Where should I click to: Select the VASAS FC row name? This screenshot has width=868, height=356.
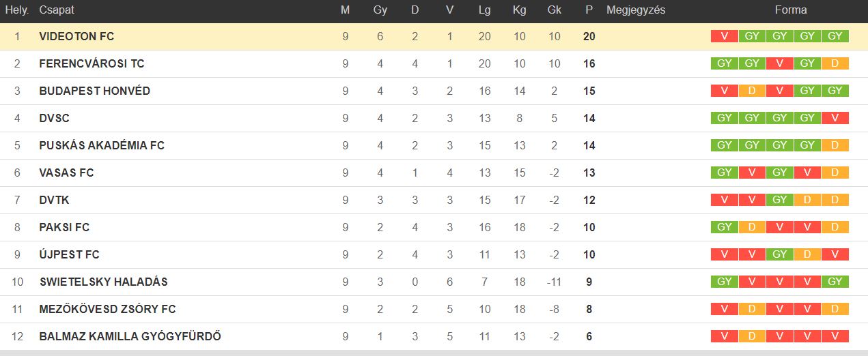[x=67, y=173]
